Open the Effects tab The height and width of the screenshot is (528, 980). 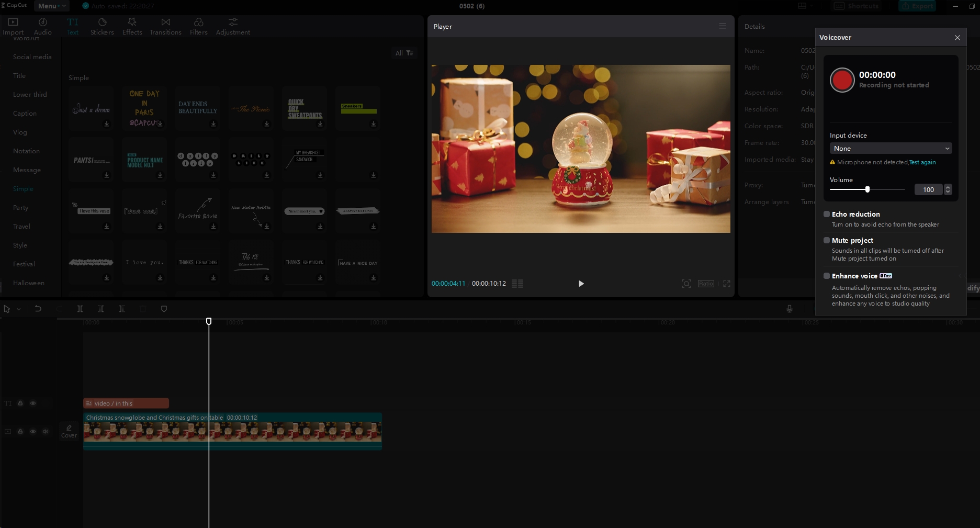coord(132,26)
